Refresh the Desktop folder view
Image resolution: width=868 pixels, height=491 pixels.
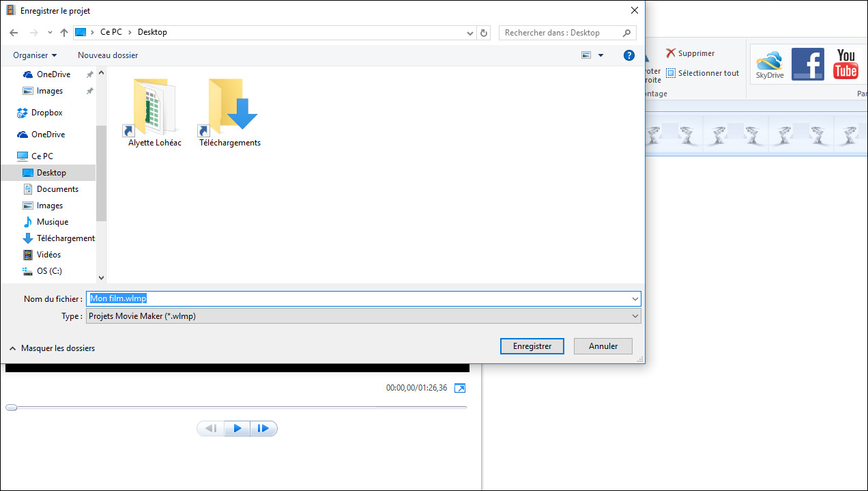click(484, 32)
